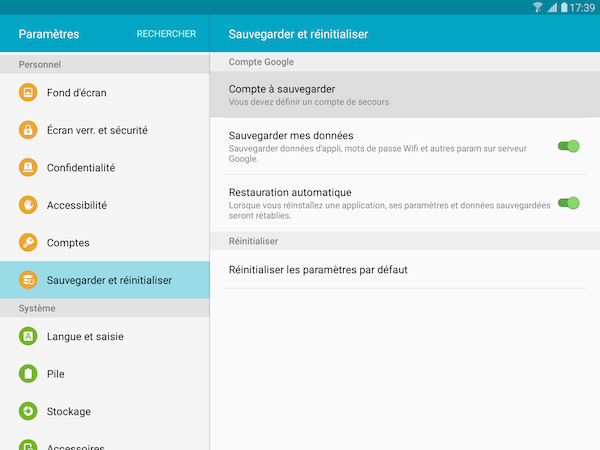Image resolution: width=600 pixels, height=450 pixels.
Task: Tap the signal strength status icon
Action: (552, 7)
